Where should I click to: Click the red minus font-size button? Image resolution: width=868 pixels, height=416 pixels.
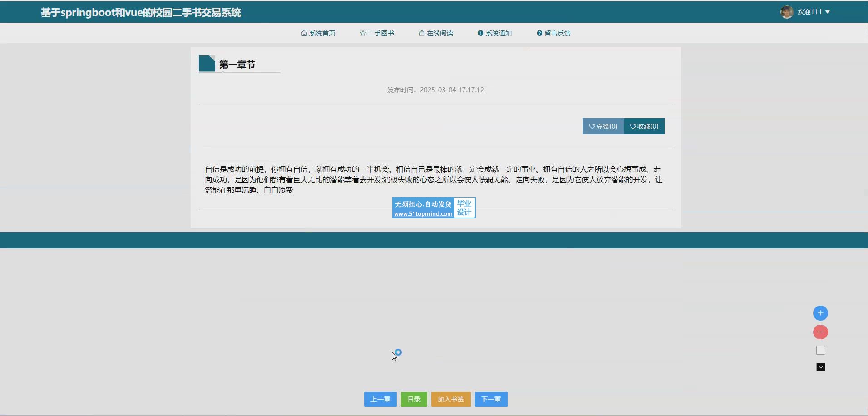coord(820,332)
